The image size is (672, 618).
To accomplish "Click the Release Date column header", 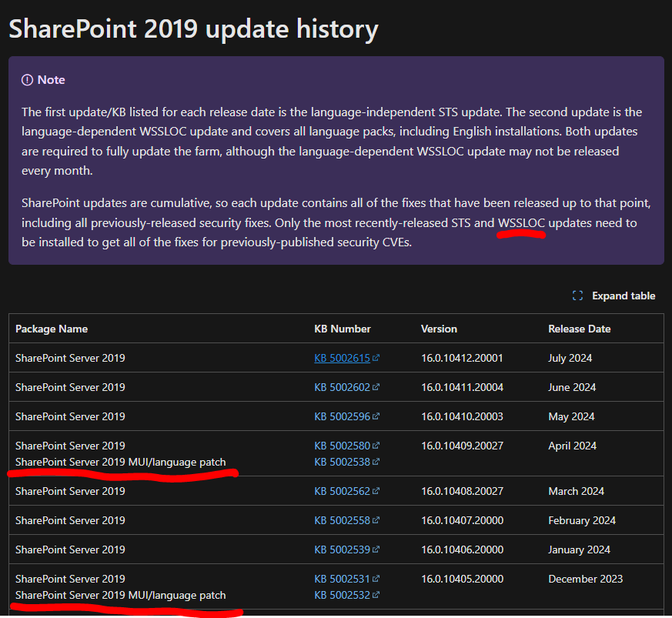I will (x=580, y=329).
